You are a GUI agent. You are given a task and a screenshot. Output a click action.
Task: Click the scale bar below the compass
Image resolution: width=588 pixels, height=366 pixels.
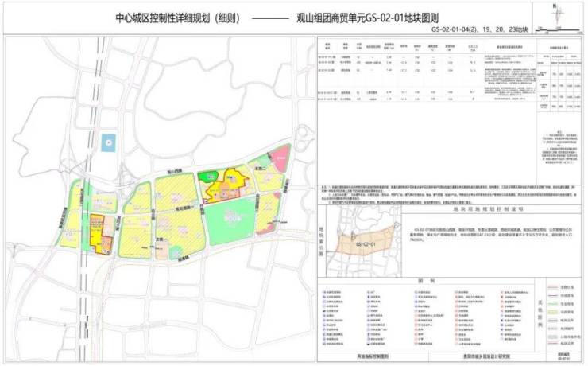point(558,29)
